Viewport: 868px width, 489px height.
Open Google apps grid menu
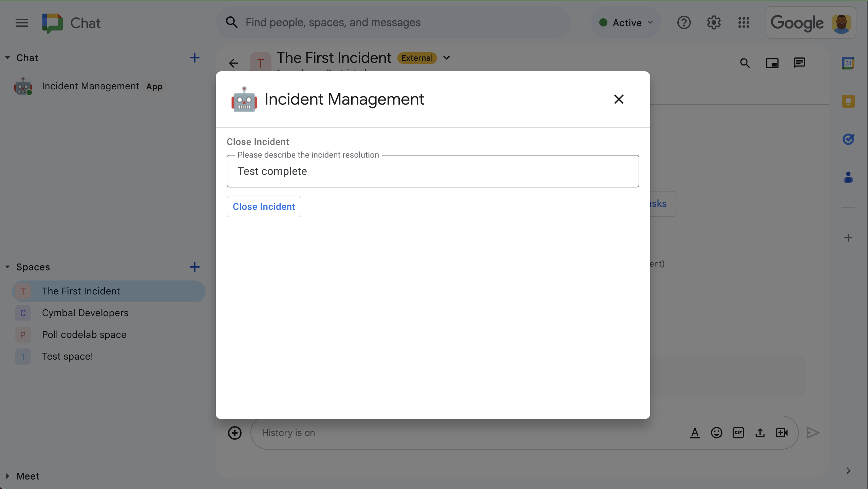coord(743,22)
